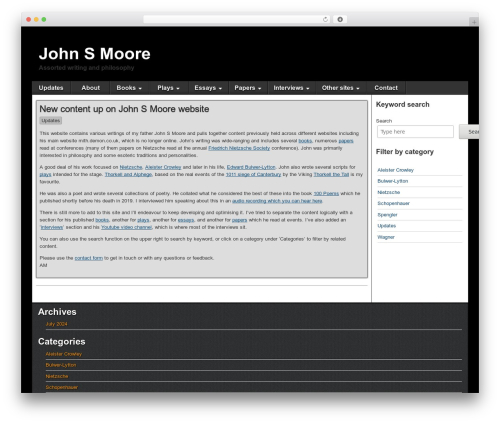Filter by Schopenhauer category in sidebar

(393, 204)
